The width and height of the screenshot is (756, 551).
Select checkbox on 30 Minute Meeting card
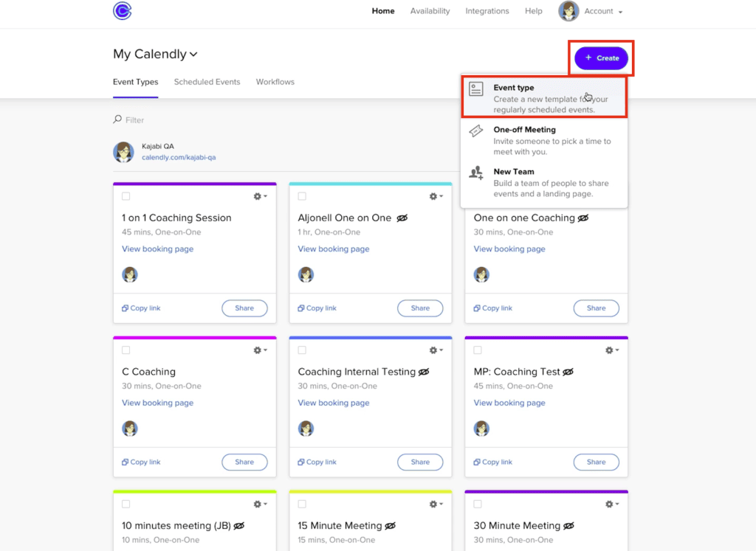[x=478, y=504]
